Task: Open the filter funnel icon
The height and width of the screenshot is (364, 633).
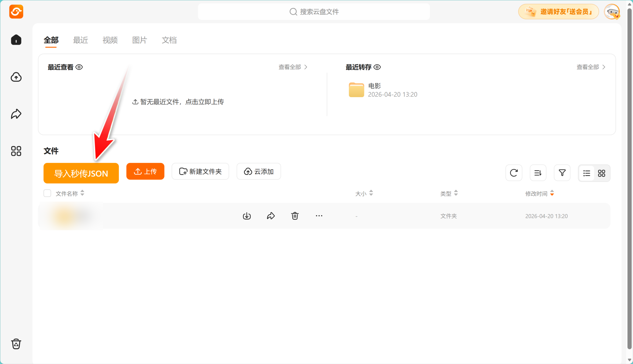Action: (x=562, y=173)
